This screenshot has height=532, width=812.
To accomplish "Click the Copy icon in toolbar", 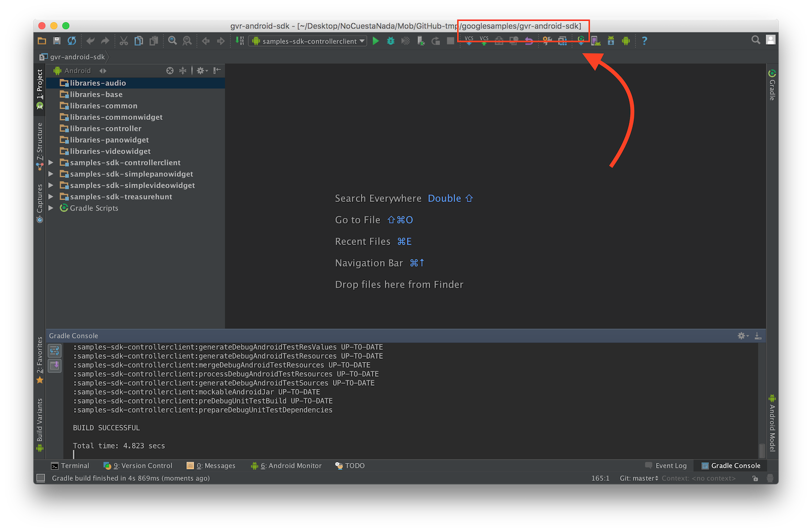I will (139, 41).
